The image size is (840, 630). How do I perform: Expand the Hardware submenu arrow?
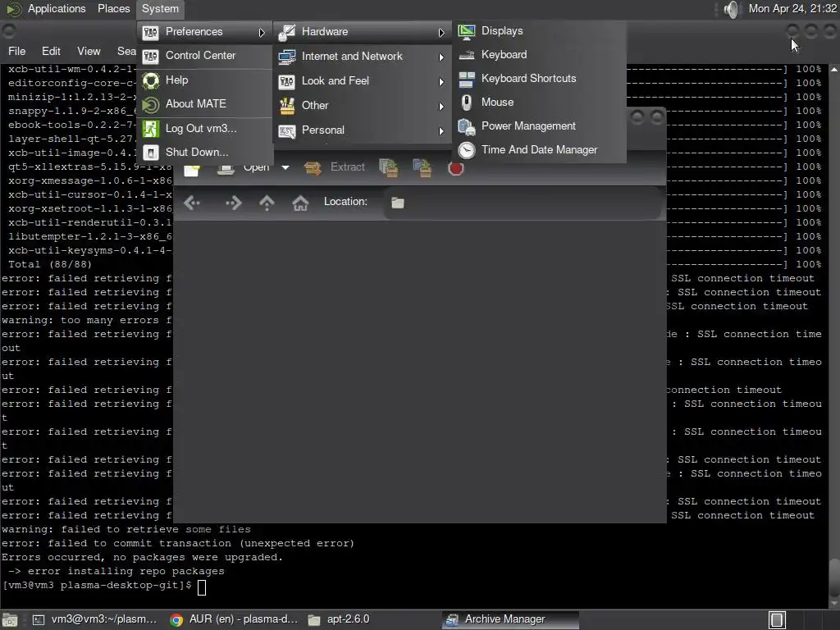(x=441, y=33)
